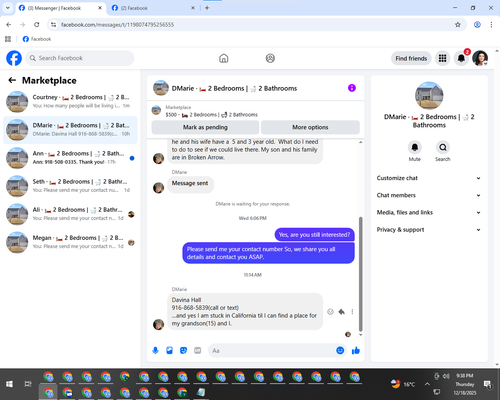Viewport: 500px width, 400px height.
Task: Open the Apps grid in bookmarks bar
Action: [x=8, y=39]
